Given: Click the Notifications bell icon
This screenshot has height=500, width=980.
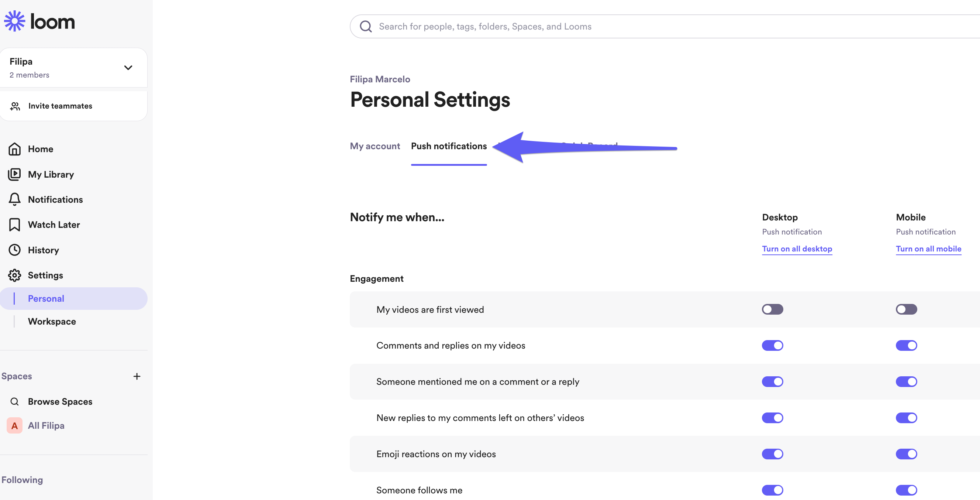Looking at the screenshot, I should click(x=14, y=199).
